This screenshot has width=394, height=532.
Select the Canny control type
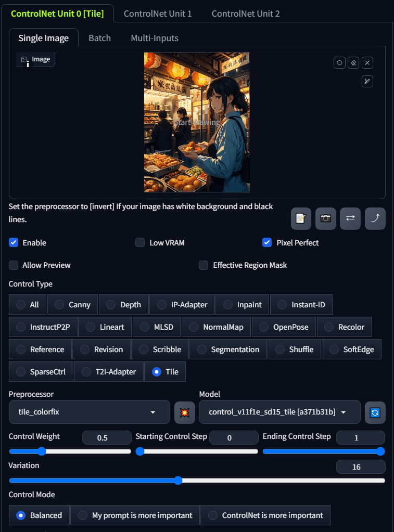73,305
